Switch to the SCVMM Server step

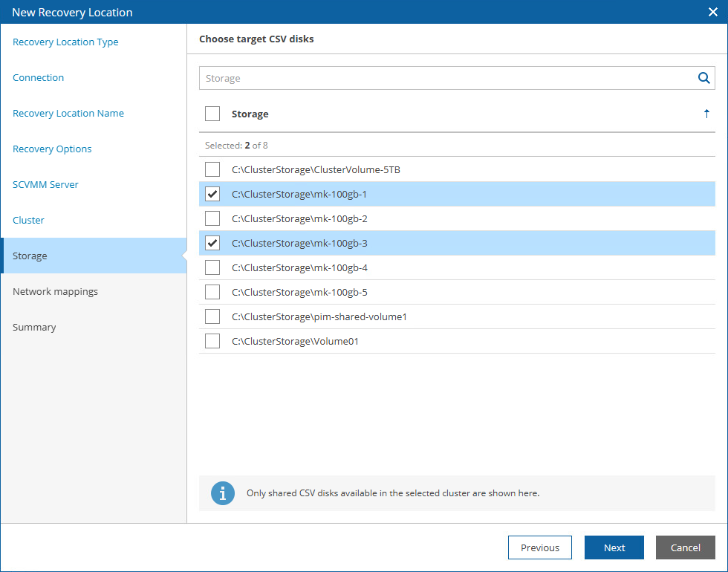coord(45,185)
